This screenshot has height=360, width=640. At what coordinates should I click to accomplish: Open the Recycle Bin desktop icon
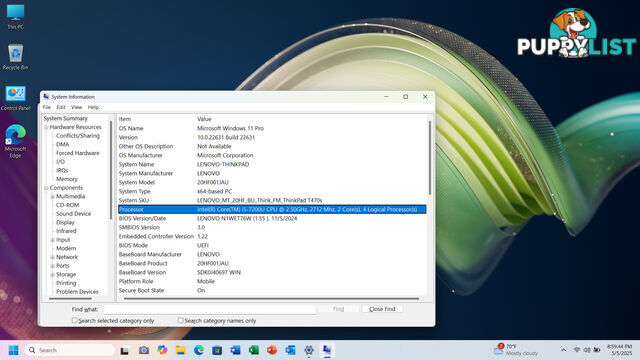(x=16, y=57)
